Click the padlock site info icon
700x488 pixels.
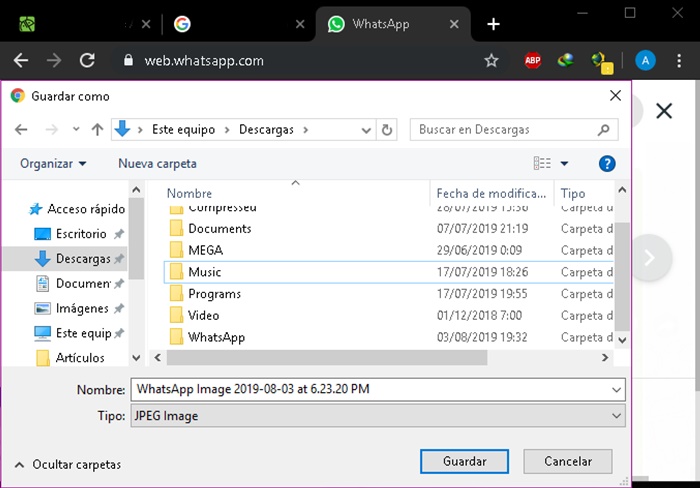pos(128,60)
